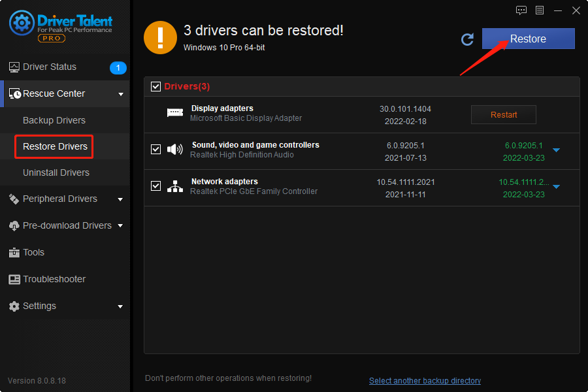Open the Troubleshooter section
Viewport: 588px width, 392px height.
65,280
